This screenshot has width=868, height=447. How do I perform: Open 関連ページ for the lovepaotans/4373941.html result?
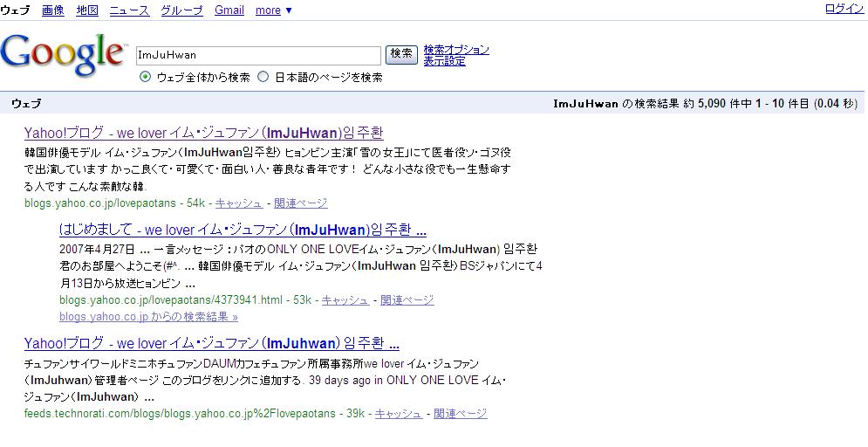tap(407, 300)
